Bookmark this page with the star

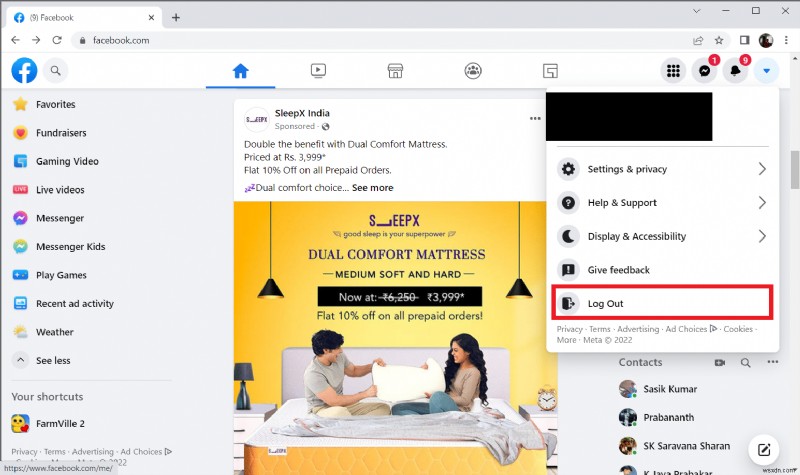click(719, 40)
